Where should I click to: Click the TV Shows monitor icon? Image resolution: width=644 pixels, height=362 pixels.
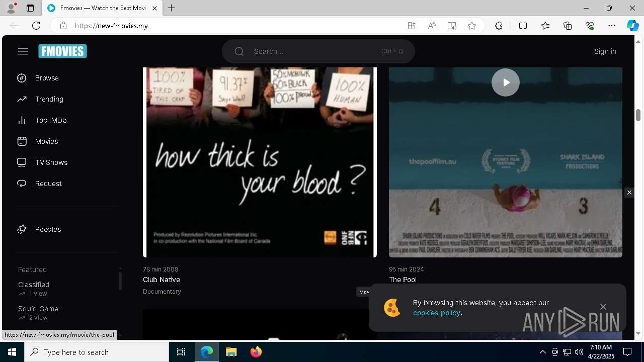coord(22,162)
